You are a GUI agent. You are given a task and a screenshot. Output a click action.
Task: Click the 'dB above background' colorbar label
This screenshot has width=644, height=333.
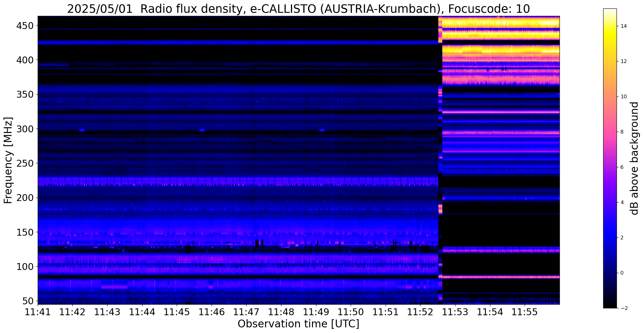(634, 158)
